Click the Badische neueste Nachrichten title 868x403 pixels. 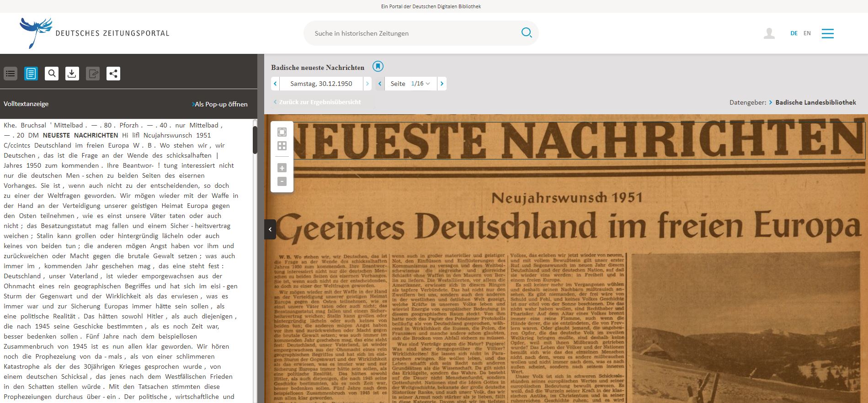[x=318, y=67]
